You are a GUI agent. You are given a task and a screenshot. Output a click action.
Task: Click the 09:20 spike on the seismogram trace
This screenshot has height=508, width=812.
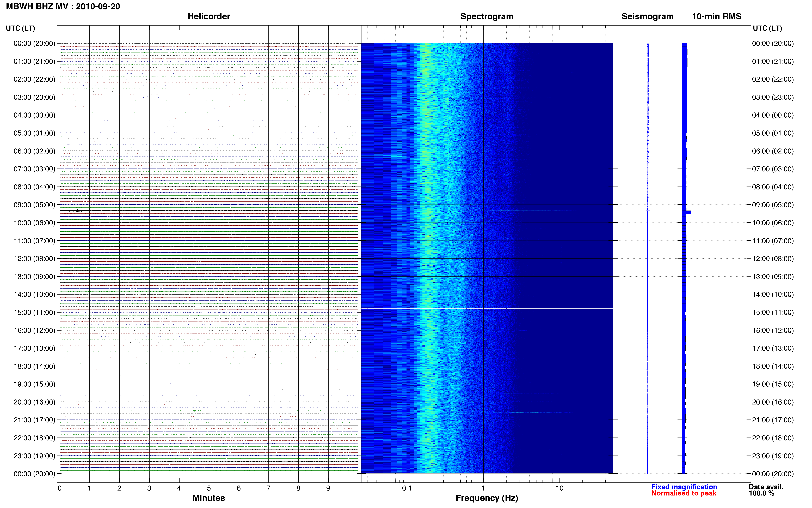tap(648, 211)
